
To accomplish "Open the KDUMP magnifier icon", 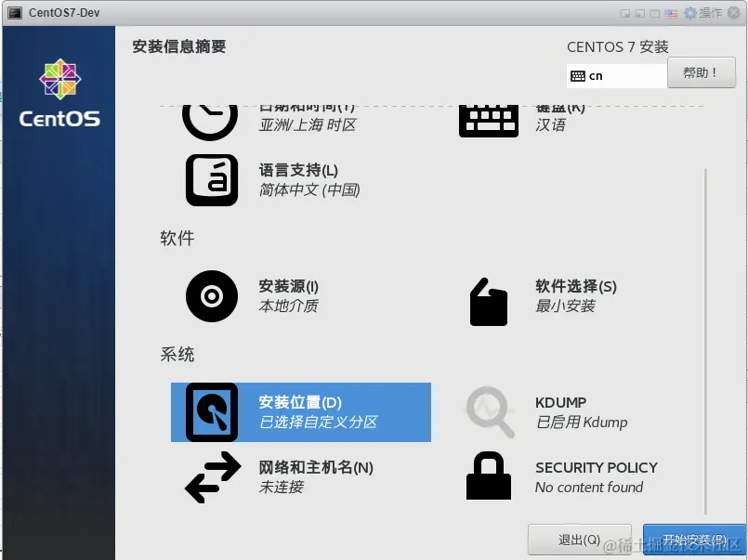I will (490, 411).
